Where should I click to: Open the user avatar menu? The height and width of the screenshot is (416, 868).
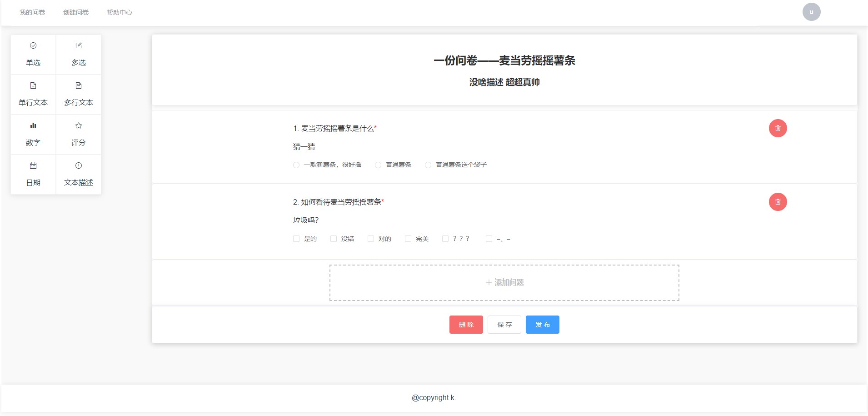click(811, 12)
